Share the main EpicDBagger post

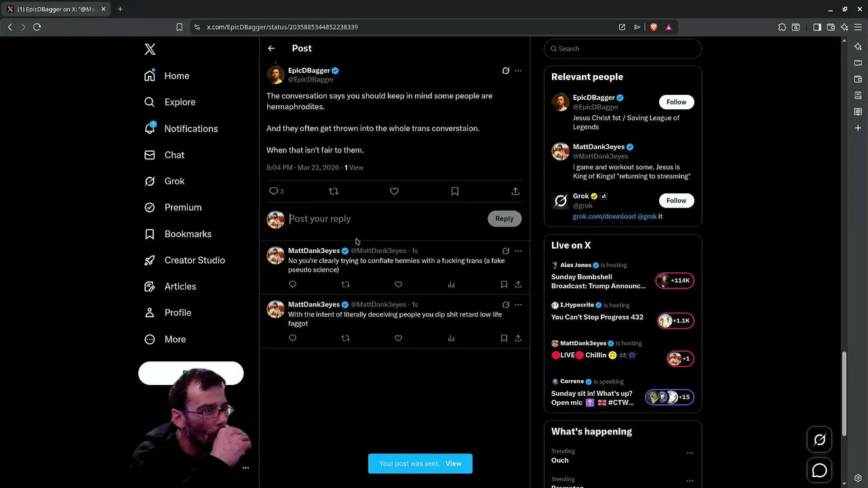[515, 191]
